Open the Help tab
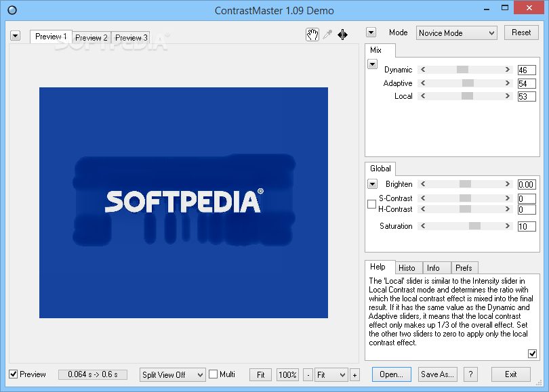The width and height of the screenshot is (549, 392). pyautogui.click(x=380, y=267)
